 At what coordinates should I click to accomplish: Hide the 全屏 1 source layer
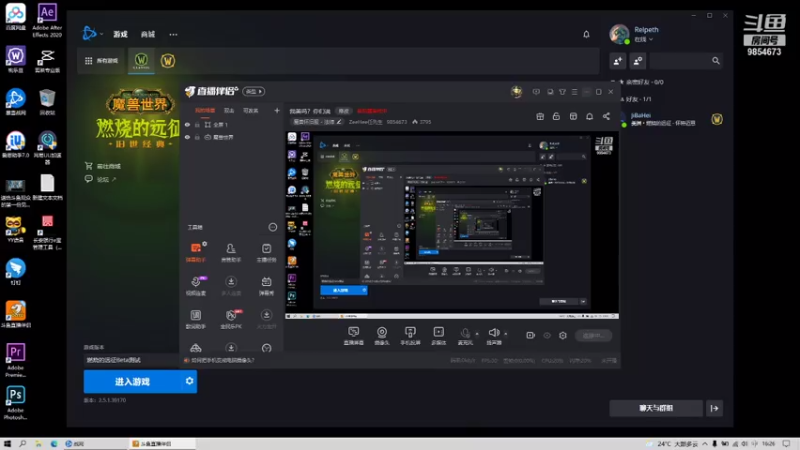(187, 124)
